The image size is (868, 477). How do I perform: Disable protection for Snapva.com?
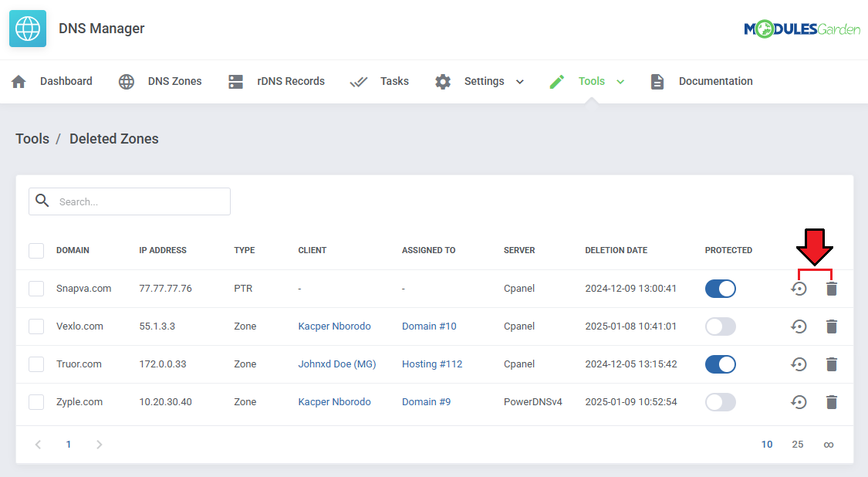(720, 289)
